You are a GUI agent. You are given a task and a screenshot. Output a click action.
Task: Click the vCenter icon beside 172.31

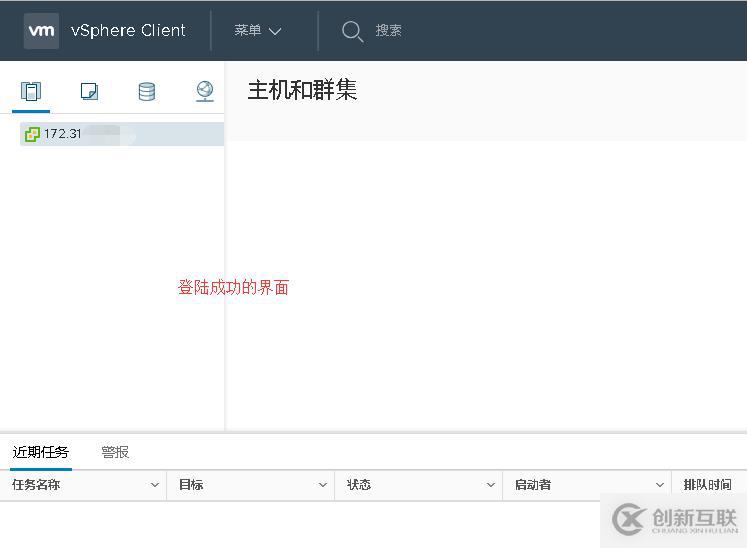[x=32, y=134]
